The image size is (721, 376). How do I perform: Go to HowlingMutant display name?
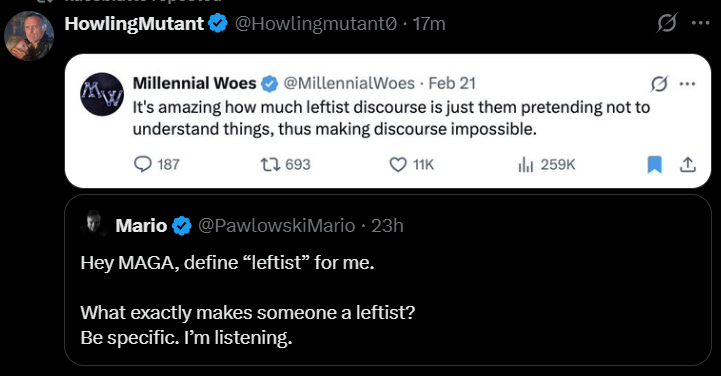[134, 23]
